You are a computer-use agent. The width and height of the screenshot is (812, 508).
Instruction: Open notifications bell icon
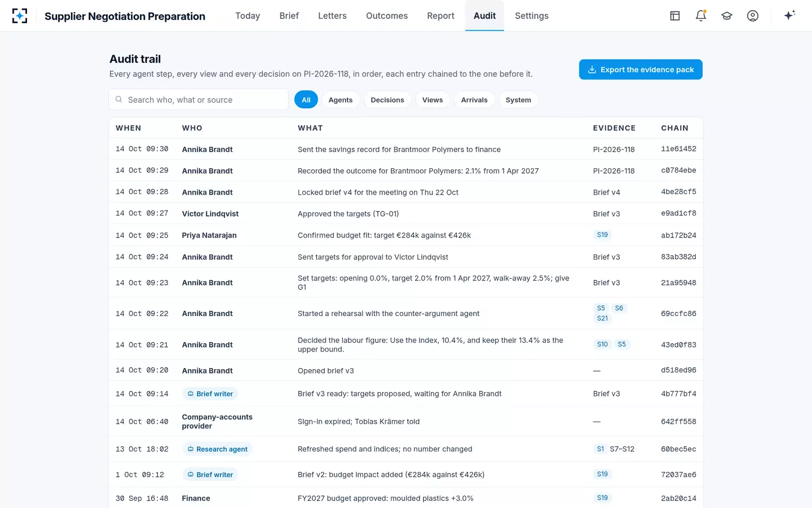701,16
